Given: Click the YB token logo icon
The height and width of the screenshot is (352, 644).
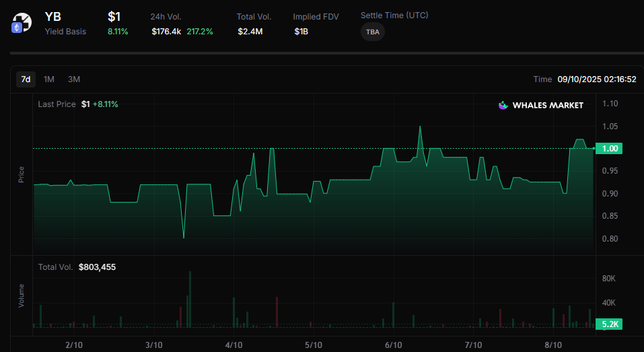Looking at the screenshot, I should [x=22, y=24].
